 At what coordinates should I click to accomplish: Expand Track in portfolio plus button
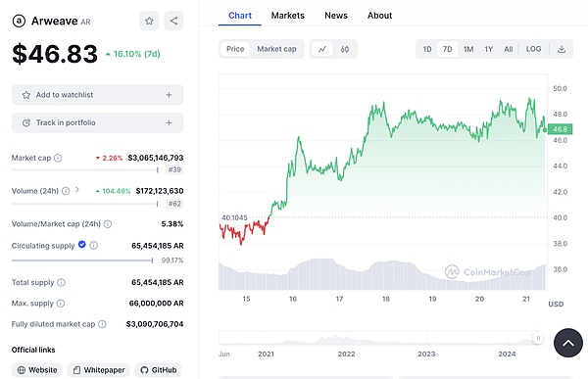tap(169, 123)
